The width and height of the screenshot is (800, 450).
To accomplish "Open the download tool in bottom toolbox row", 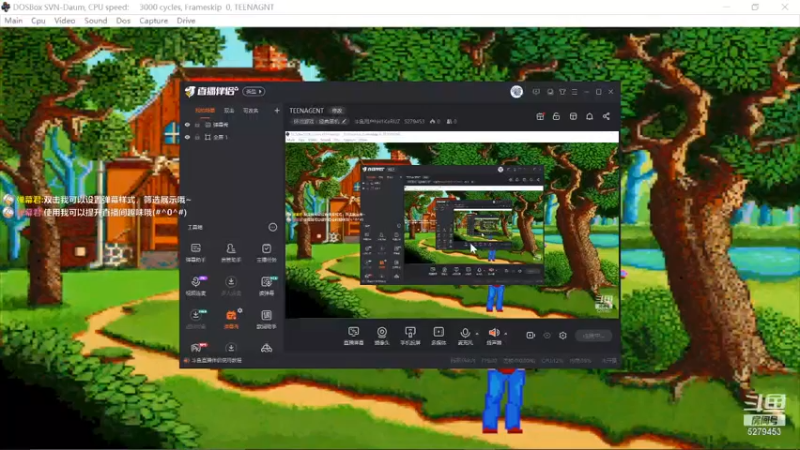I will 231,347.
